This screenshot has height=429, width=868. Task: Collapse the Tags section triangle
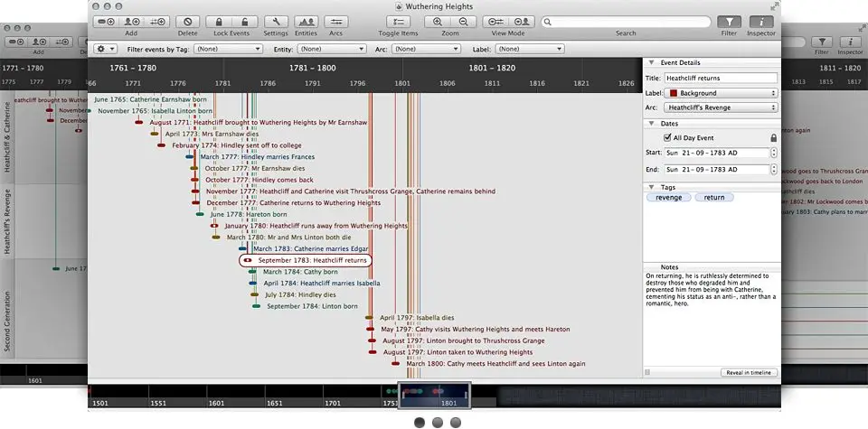[651, 188]
